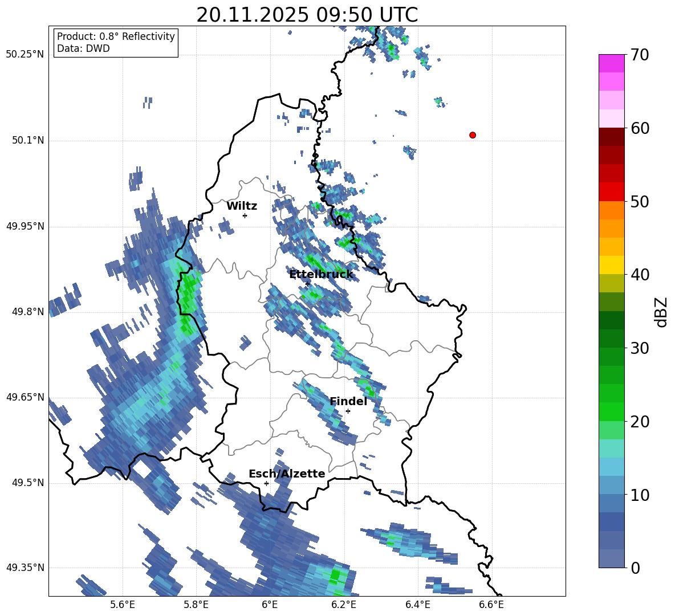The height and width of the screenshot is (616, 675).
Task: Click the 40 tick on the colorbar
Action: point(640,275)
